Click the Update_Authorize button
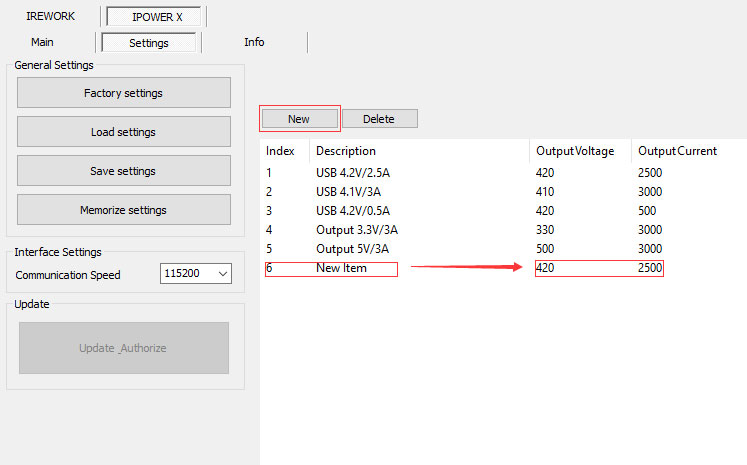747x465 pixels. coord(123,348)
